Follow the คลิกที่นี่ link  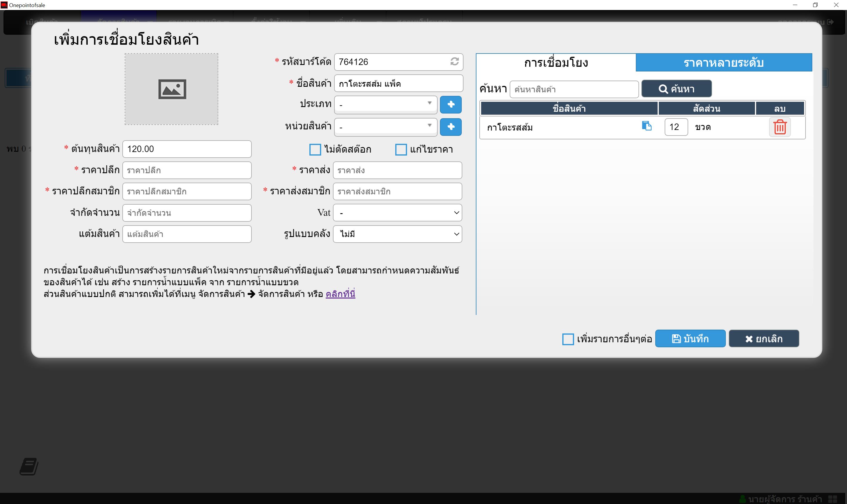340,294
